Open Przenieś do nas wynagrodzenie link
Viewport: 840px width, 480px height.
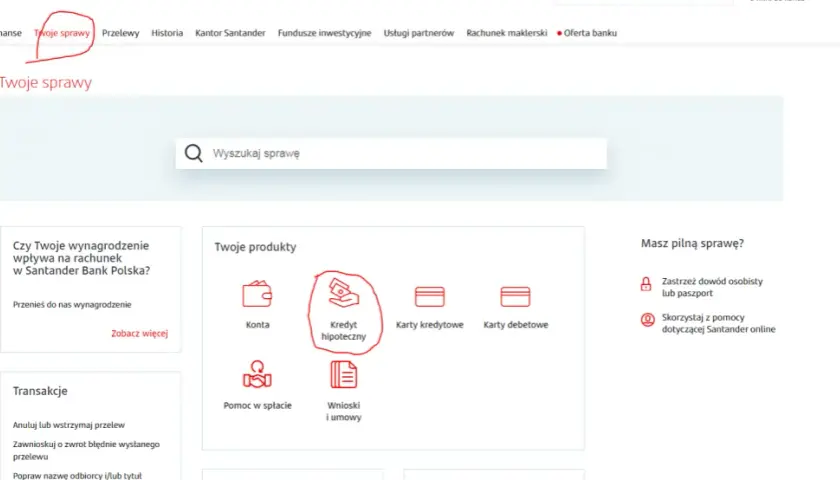pos(72,304)
